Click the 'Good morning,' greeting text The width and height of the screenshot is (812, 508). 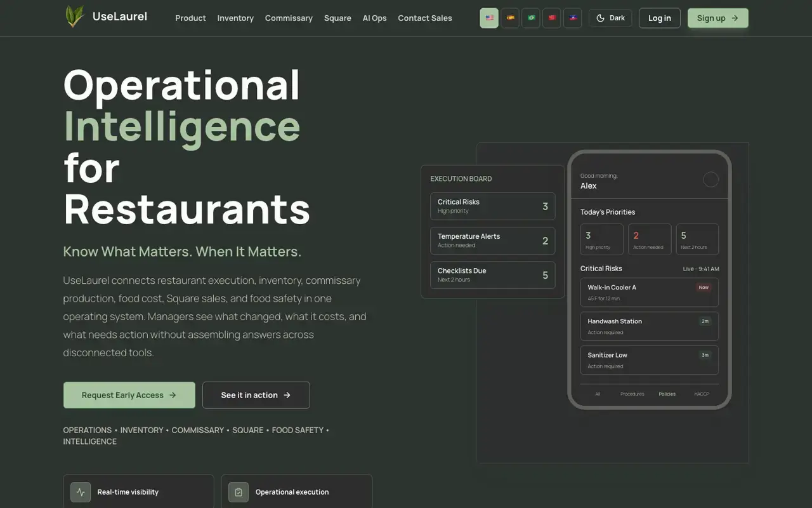point(599,176)
